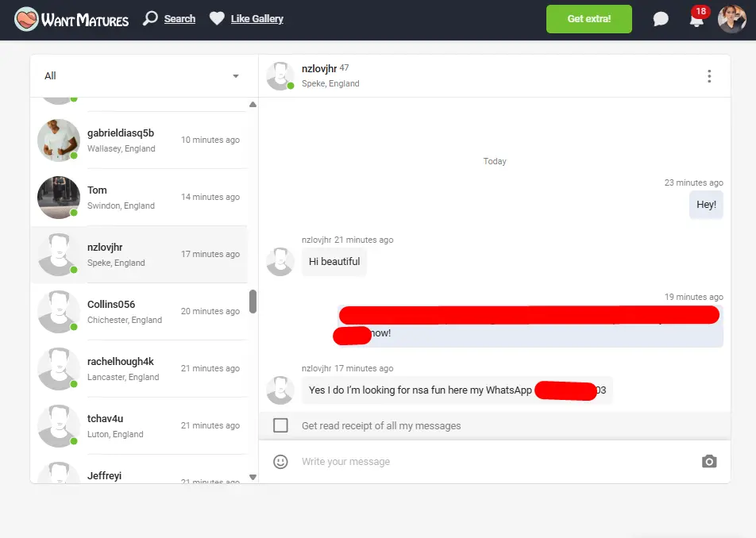Image resolution: width=756 pixels, height=538 pixels.
Task: Open Tom conversation from Swindon
Action: point(139,198)
